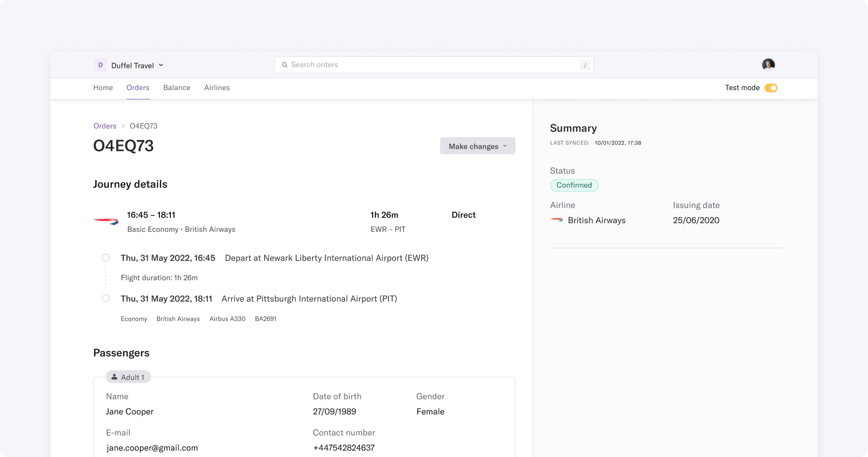The image size is (868, 457).
Task: Switch to the Balance tab
Action: [177, 87]
